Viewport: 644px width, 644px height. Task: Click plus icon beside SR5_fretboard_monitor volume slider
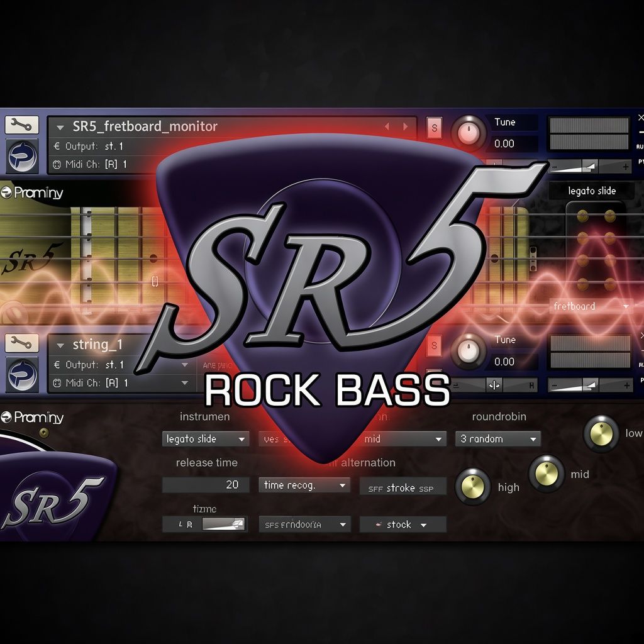(625, 167)
